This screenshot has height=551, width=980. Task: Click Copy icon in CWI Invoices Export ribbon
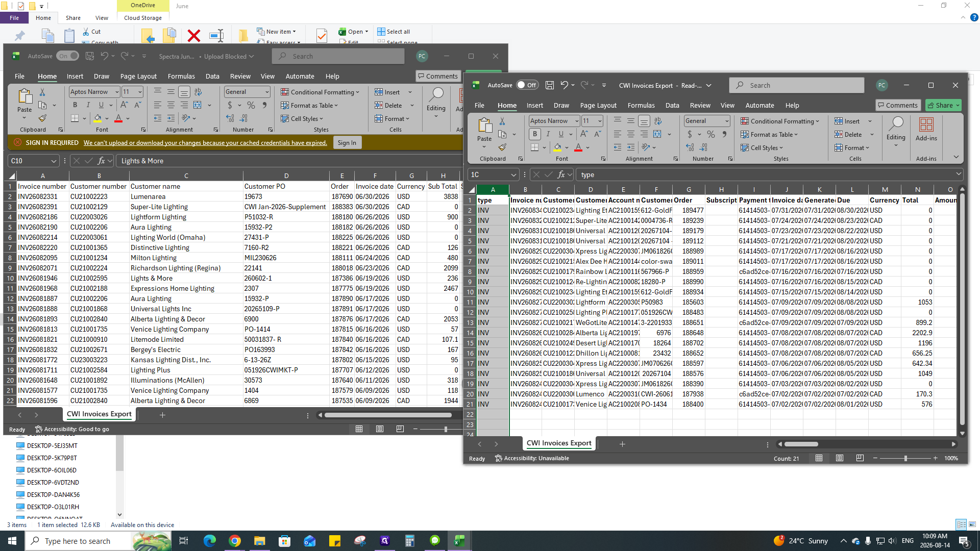tap(502, 134)
